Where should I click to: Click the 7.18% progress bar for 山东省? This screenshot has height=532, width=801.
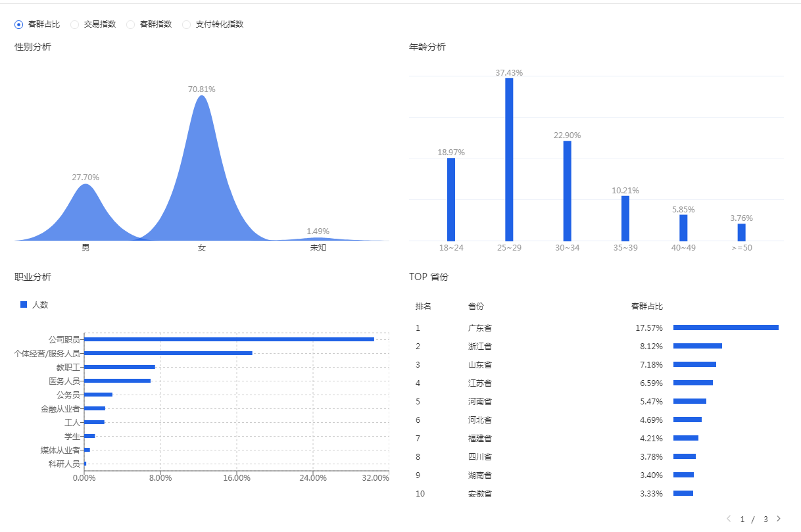click(694, 364)
